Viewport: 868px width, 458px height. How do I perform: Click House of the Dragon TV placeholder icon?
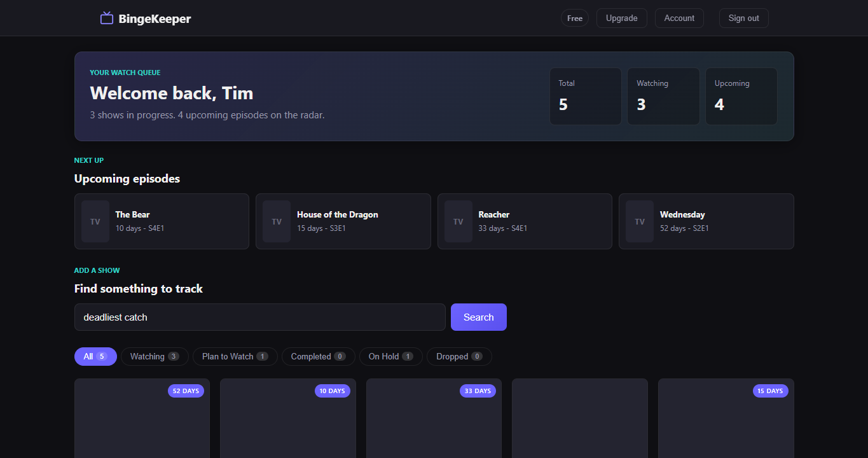[x=277, y=221]
